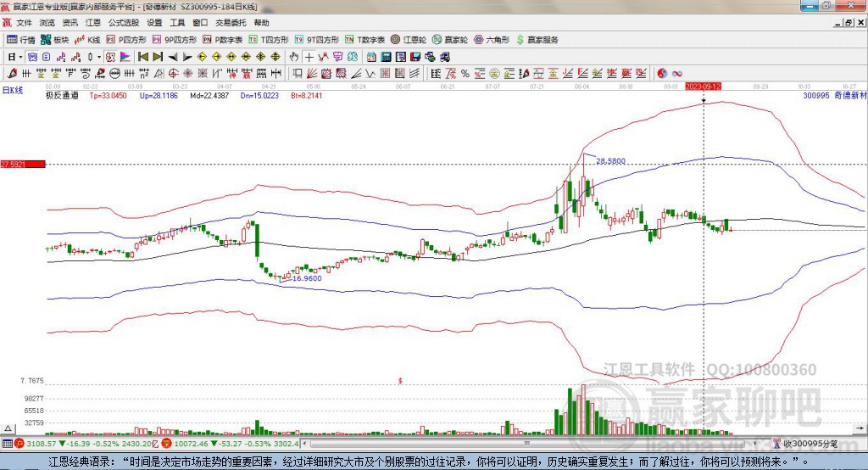Screen dimensions: 868x470
Task: Open the 行情 market quotes view
Action: (x=20, y=40)
